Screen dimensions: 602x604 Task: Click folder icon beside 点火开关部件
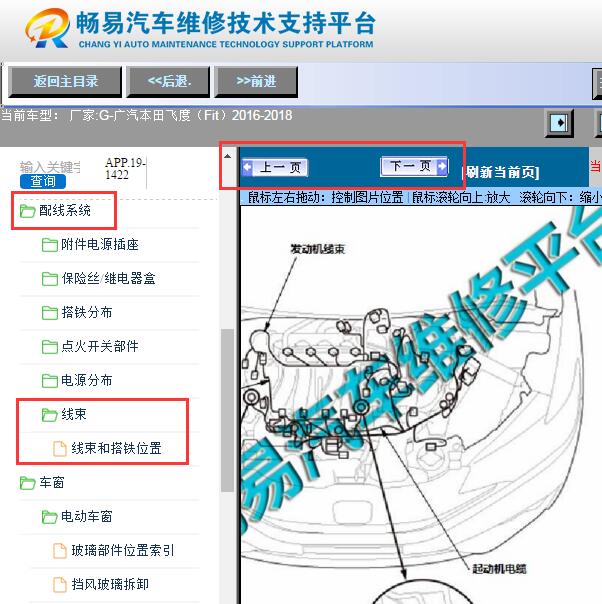(x=50, y=346)
